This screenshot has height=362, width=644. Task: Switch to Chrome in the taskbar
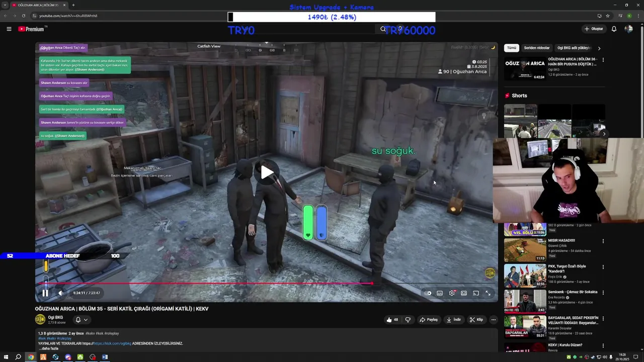(31, 357)
